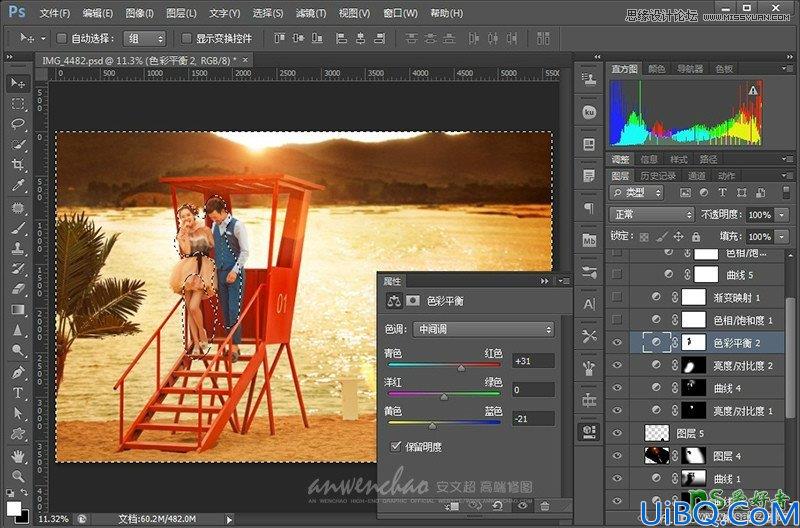Screen dimensions: 800x528
Task: Select the History Brush tool
Action: click(18, 268)
